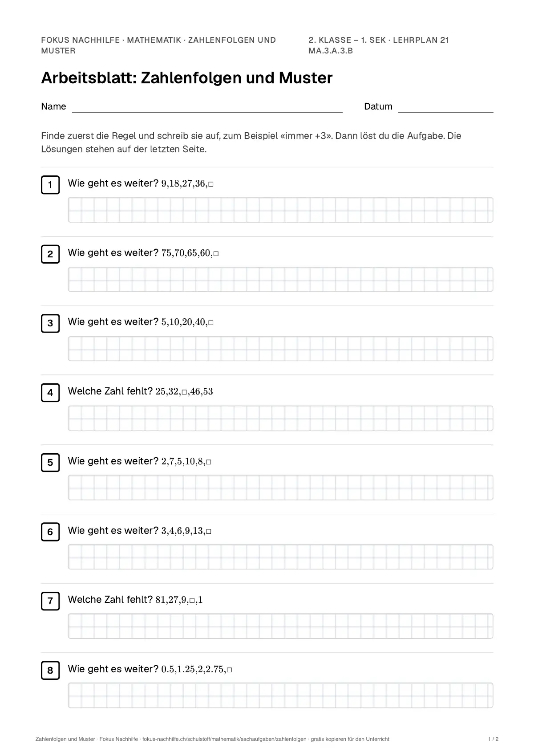Image resolution: width=534 pixels, height=756 pixels.
Task: Click the Datum input line
Action: coord(445,109)
